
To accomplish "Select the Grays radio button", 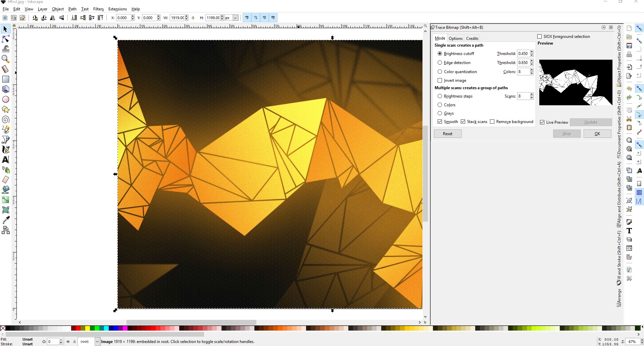I will [x=440, y=113].
